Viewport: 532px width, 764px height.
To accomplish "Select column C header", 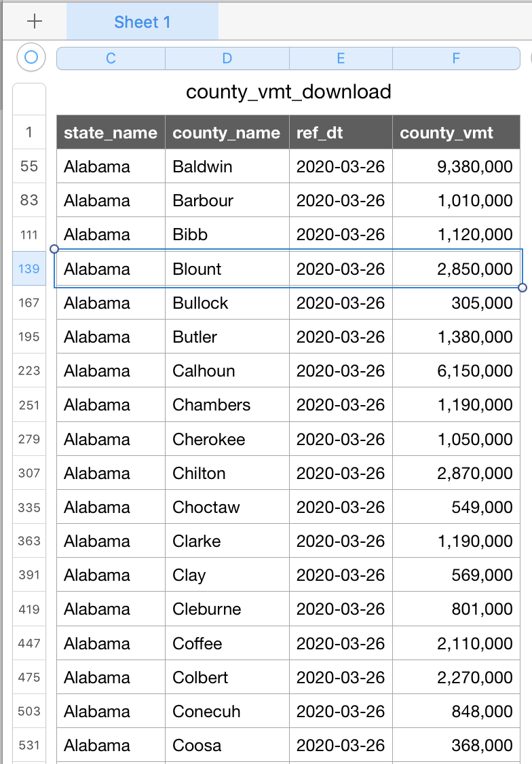I will 111,58.
